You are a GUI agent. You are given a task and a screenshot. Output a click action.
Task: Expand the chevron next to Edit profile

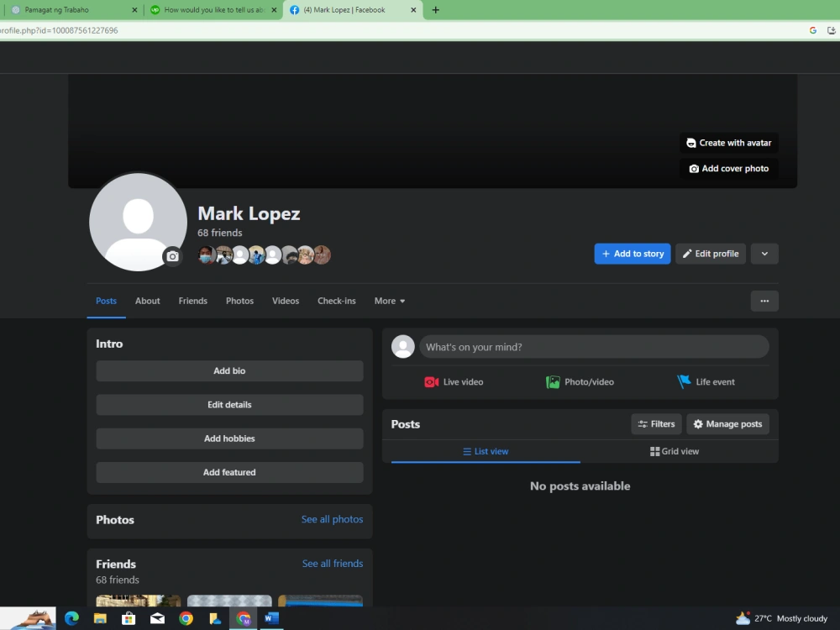(x=764, y=254)
